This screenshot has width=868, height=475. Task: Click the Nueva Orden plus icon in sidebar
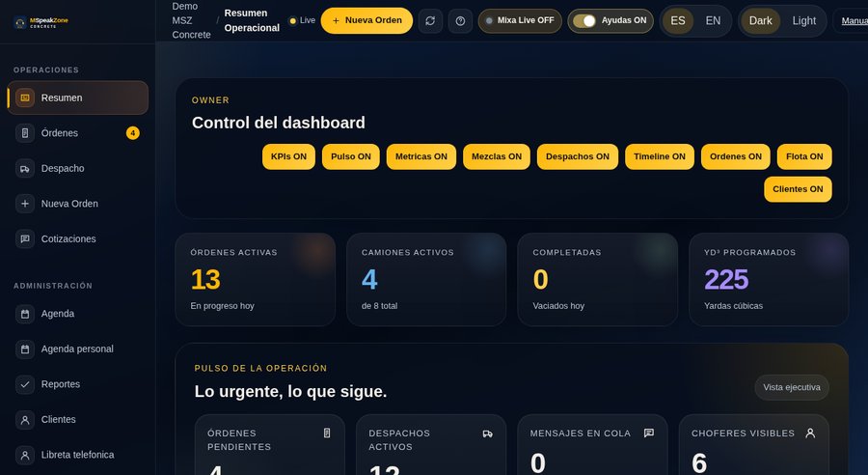[25, 204]
